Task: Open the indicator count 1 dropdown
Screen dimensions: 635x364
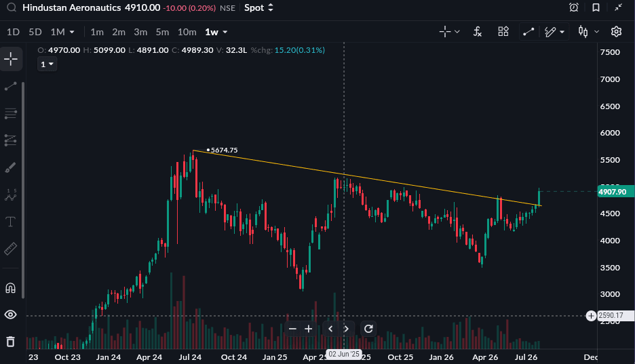Action: tap(47, 64)
